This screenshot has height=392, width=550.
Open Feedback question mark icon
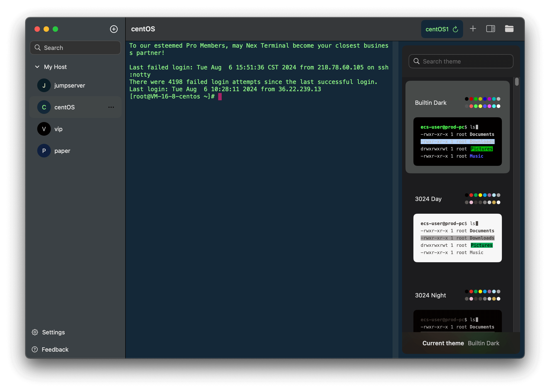click(35, 349)
